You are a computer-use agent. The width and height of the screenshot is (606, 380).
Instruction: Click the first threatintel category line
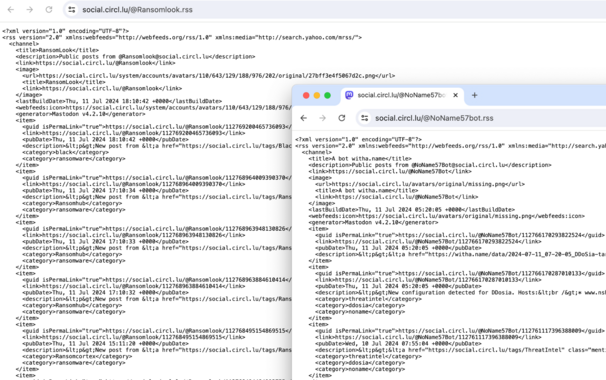[x=368, y=299]
